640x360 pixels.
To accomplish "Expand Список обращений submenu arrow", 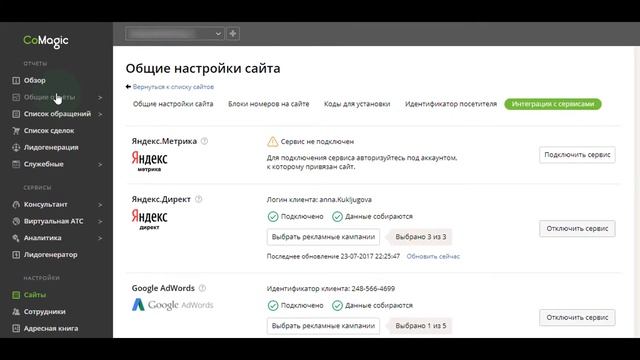I will [100, 114].
